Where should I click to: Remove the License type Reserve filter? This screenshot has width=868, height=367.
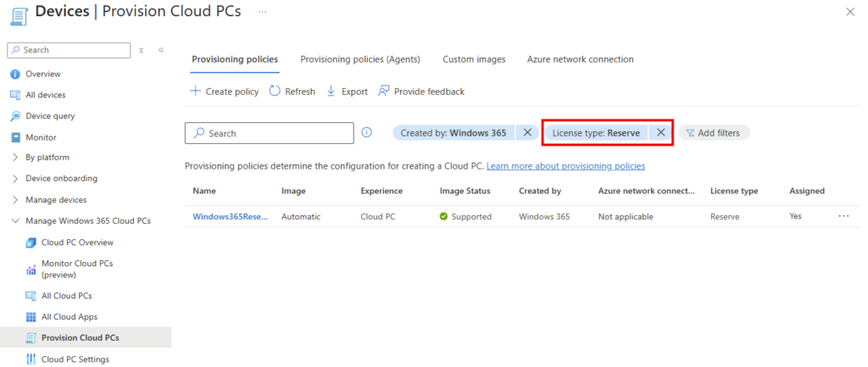(x=661, y=133)
